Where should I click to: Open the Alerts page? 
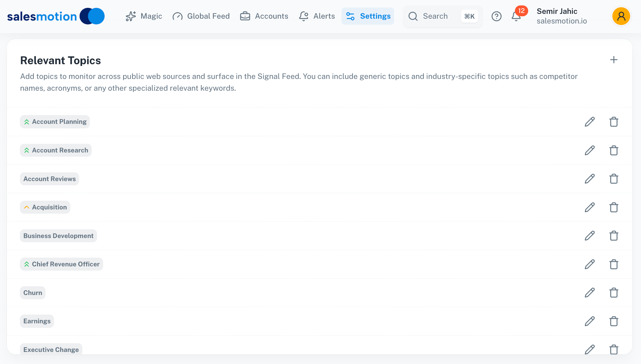pos(317,16)
